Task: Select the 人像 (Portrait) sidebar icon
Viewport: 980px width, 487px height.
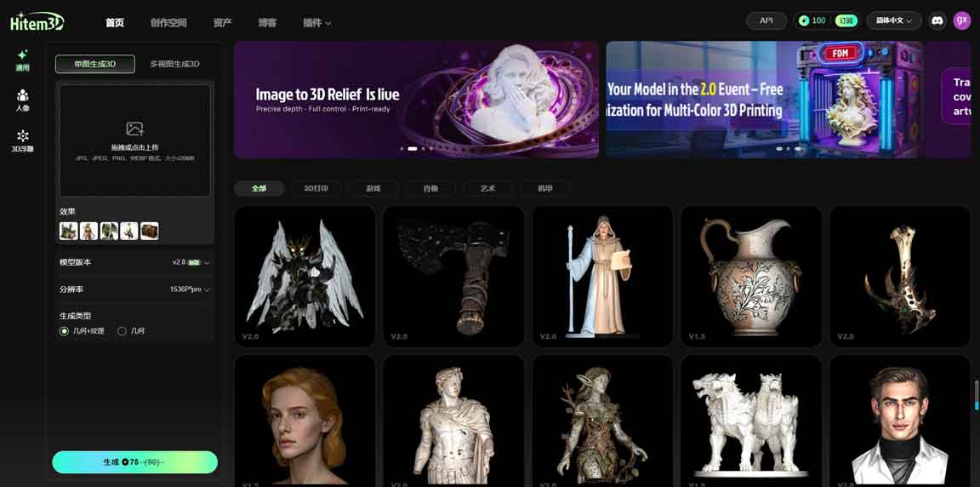Action: point(22,100)
